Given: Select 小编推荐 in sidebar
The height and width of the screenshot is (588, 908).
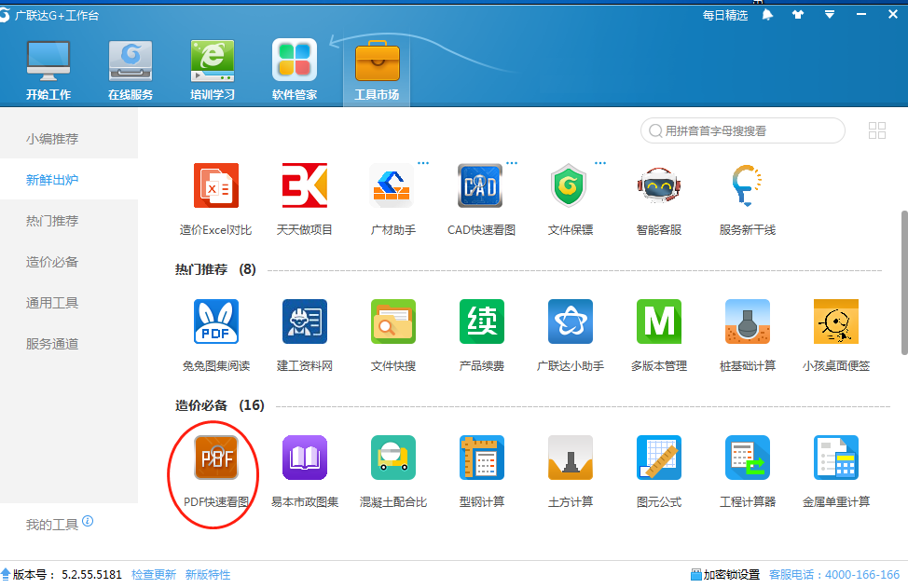Looking at the screenshot, I should coord(69,139).
